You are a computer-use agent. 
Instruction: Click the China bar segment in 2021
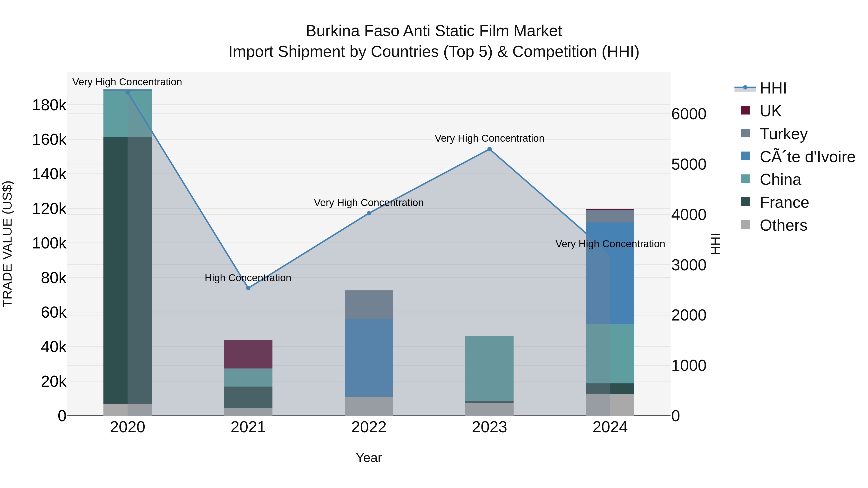click(248, 378)
